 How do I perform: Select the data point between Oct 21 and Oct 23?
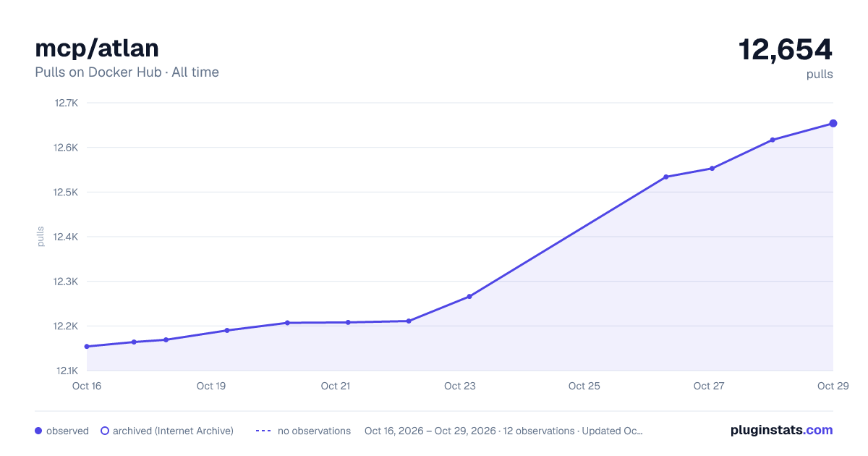tap(409, 321)
